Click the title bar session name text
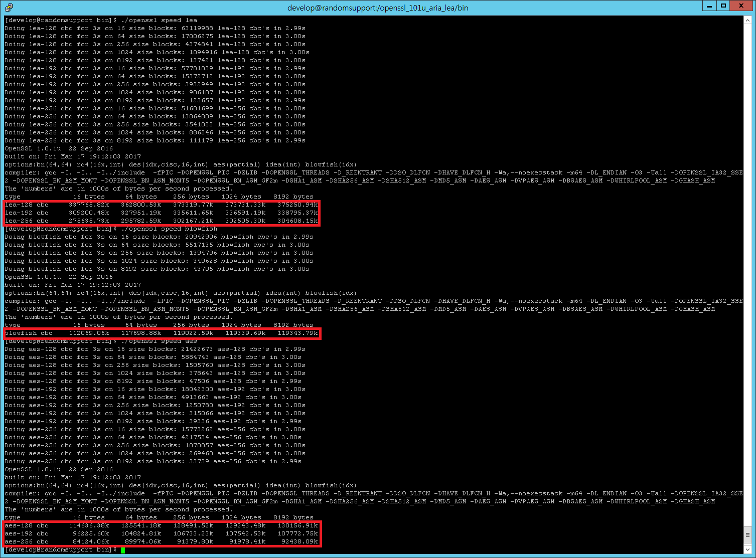 tap(378, 7)
